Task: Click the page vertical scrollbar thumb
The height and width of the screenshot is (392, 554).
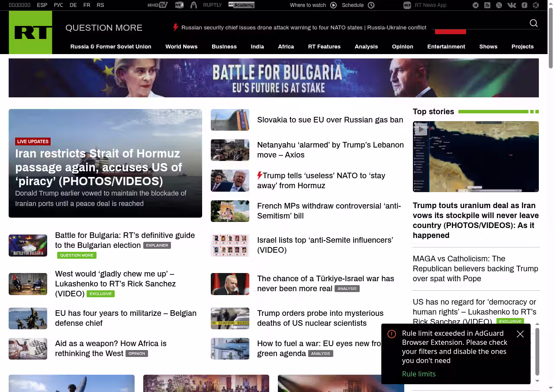Action: tap(551, 39)
